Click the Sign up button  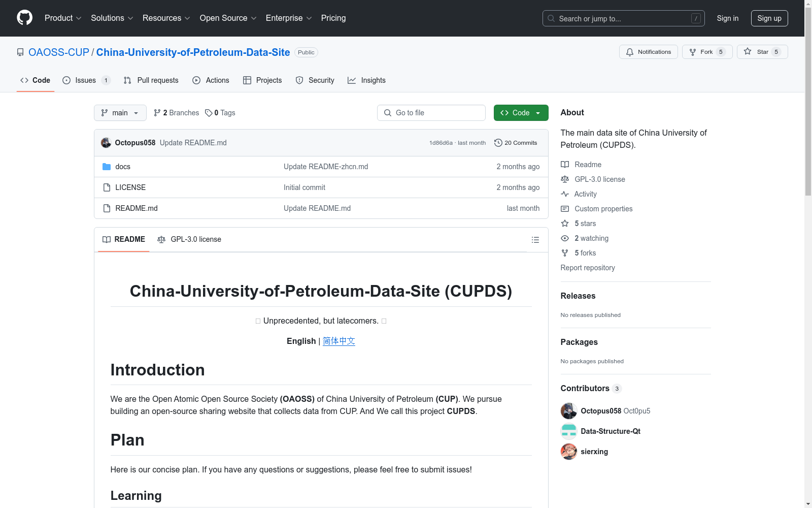pyautogui.click(x=769, y=18)
